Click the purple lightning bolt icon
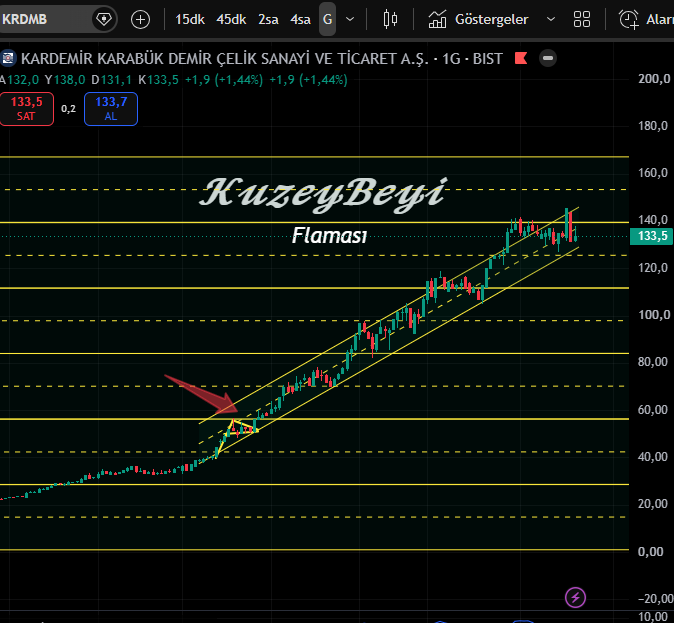This screenshot has width=674, height=623. pyautogui.click(x=576, y=597)
